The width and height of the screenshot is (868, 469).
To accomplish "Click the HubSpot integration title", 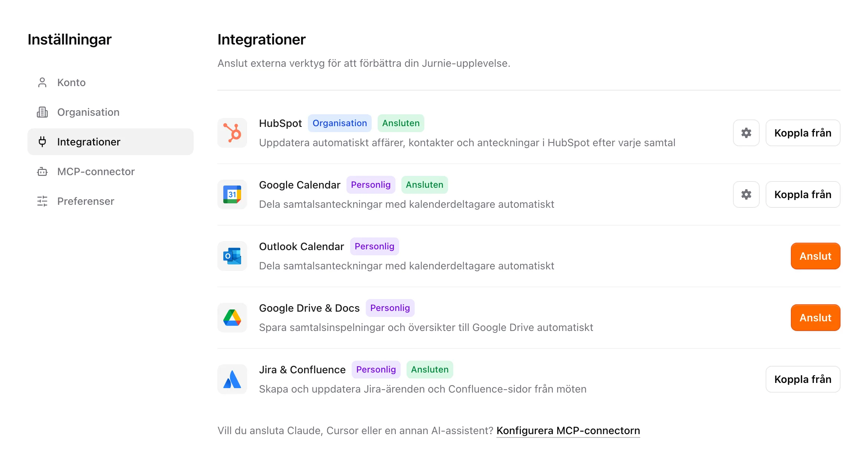I will point(280,123).
